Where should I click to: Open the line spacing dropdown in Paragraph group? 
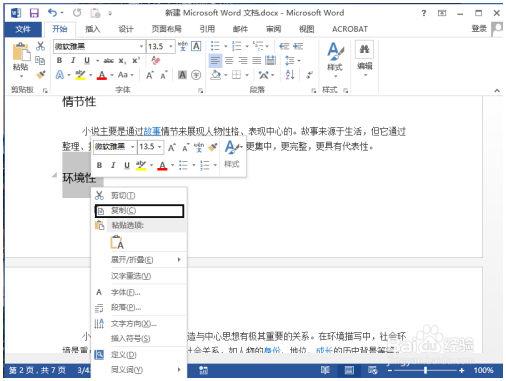(293, 61)
